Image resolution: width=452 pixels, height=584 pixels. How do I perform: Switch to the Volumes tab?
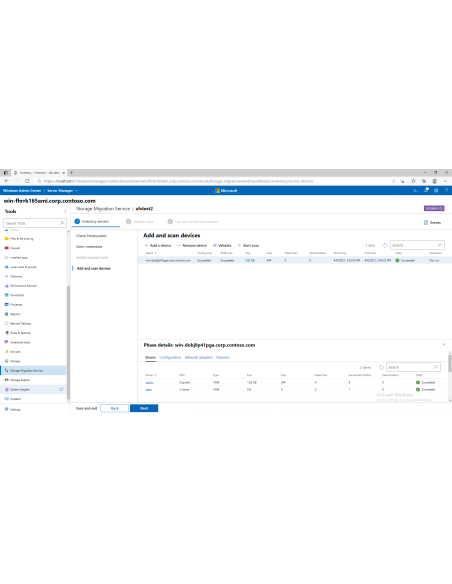(x=223, y=357)
